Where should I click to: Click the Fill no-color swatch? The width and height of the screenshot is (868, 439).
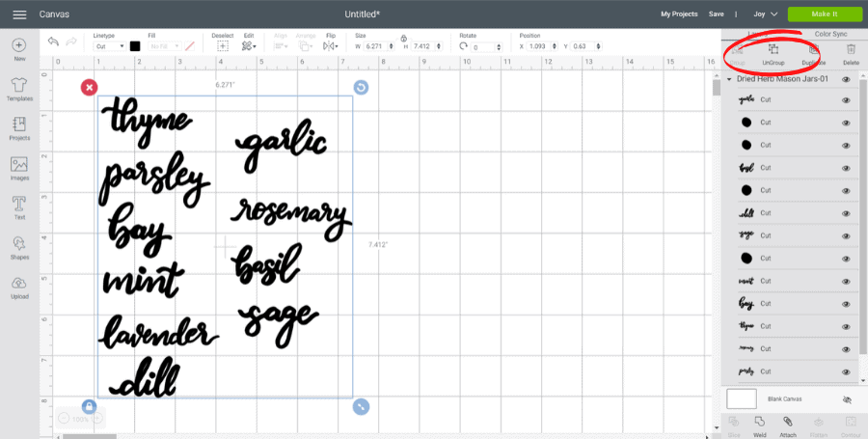(x=189, y=46)
